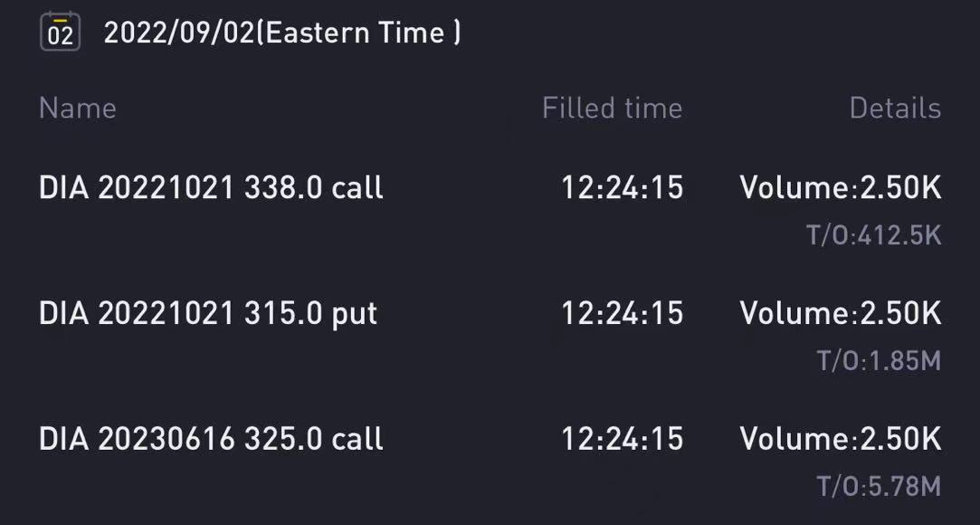Click Volume:2.50K for the 338.0 call
Viewport: 980px width, 525px height.
pos(840,188)
